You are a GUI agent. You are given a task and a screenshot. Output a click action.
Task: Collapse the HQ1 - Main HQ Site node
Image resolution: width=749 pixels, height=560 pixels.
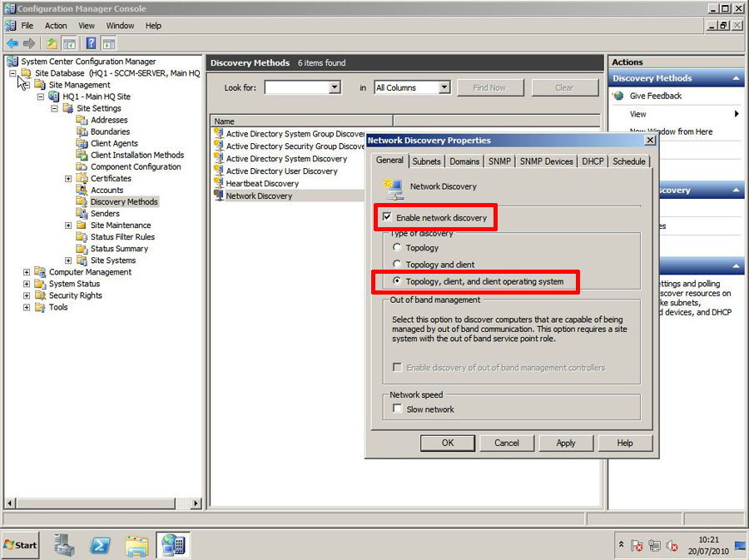coord(41,97)
